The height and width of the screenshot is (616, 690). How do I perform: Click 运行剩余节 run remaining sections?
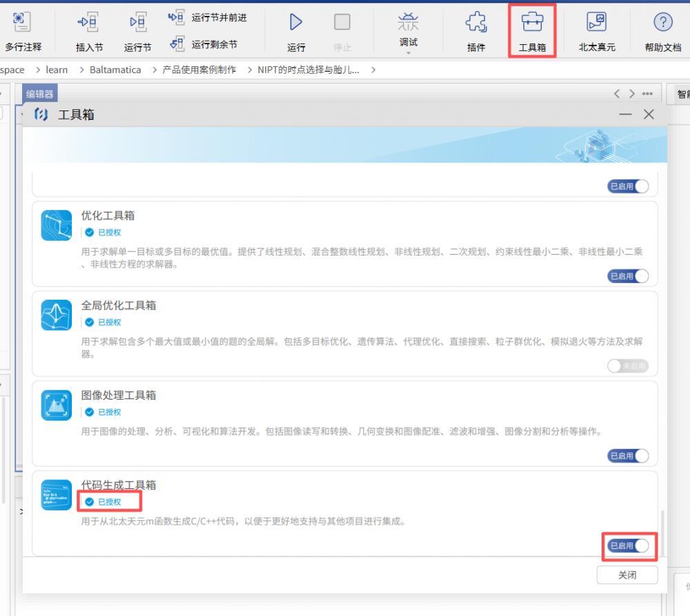click(x=204, y=44)
